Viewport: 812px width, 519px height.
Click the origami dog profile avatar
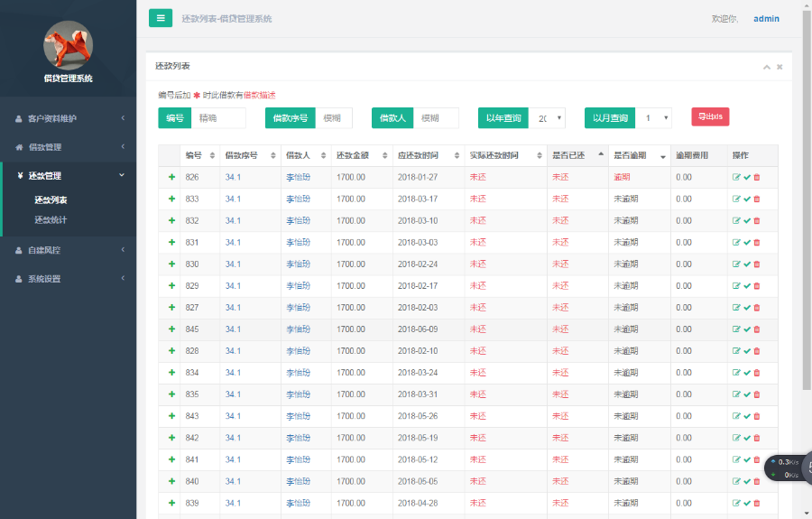point(69,45)
